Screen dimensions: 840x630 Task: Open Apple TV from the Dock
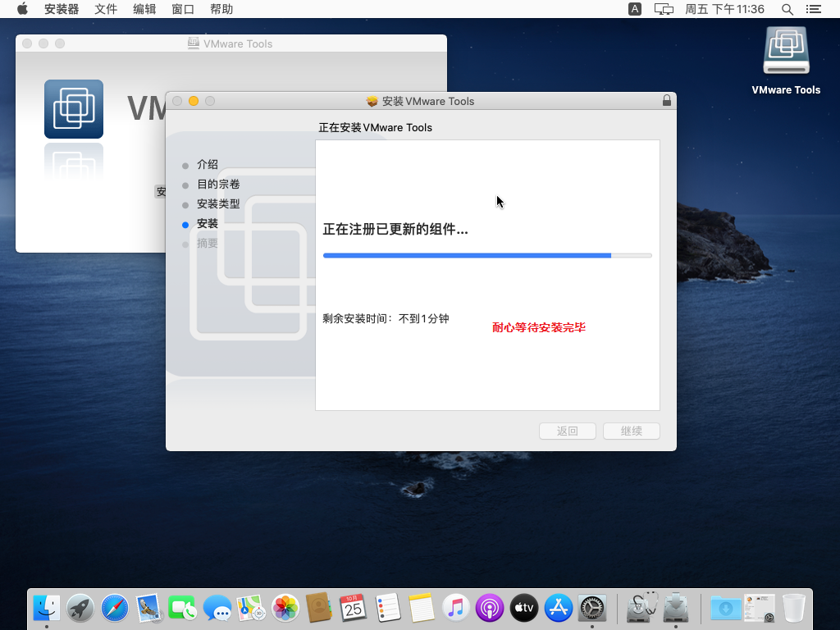[524, 608]
